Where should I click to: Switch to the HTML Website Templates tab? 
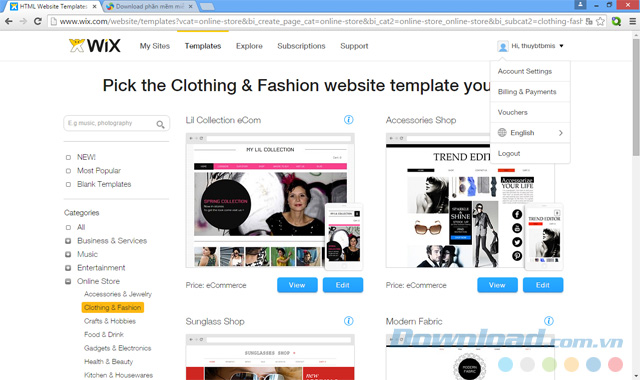52,7
